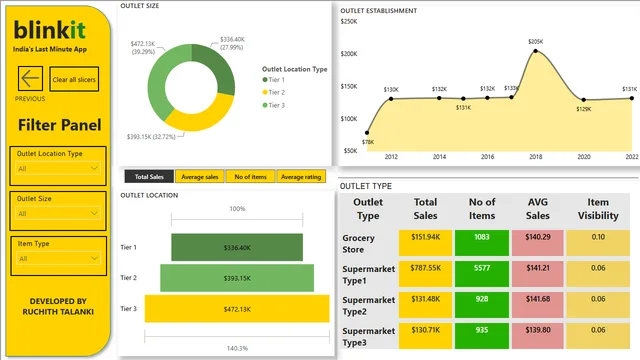Click the 935 items count cell

pos(482,336)
